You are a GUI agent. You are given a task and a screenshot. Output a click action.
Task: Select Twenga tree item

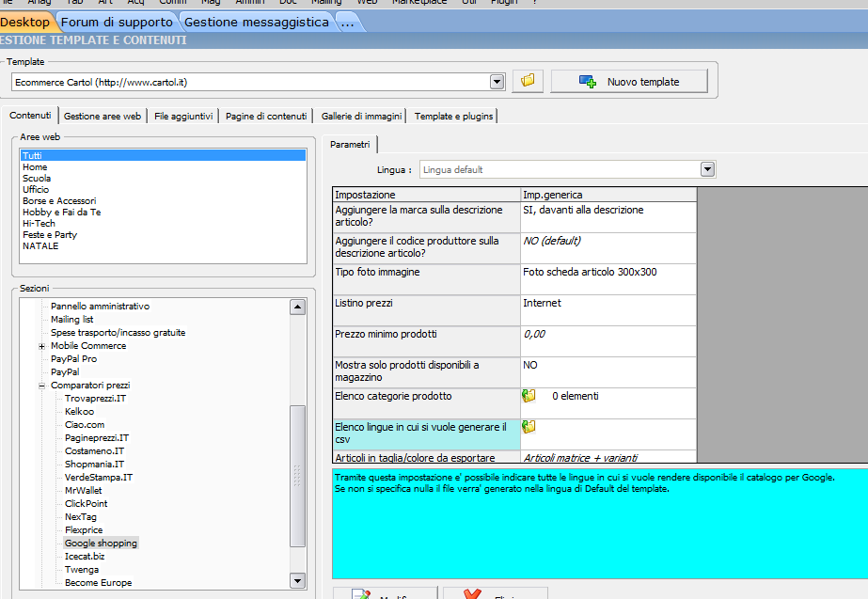(x=82, y=570)
